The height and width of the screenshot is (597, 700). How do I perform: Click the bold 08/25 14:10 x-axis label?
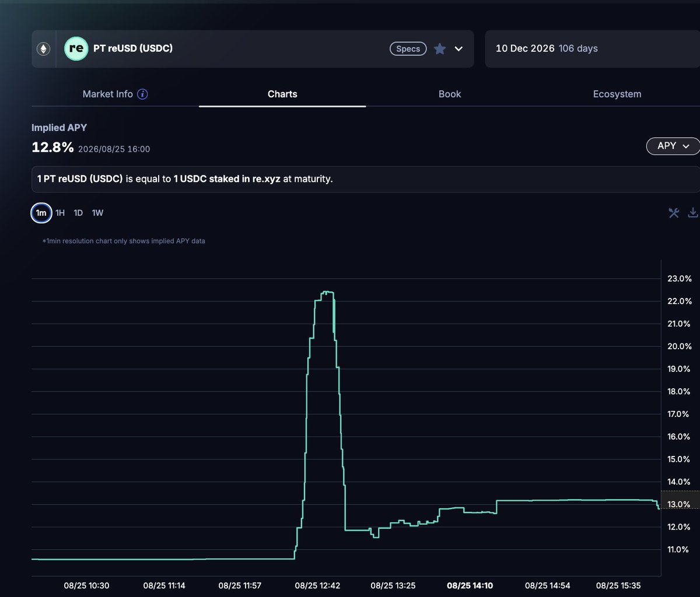[x=470, y=585]
